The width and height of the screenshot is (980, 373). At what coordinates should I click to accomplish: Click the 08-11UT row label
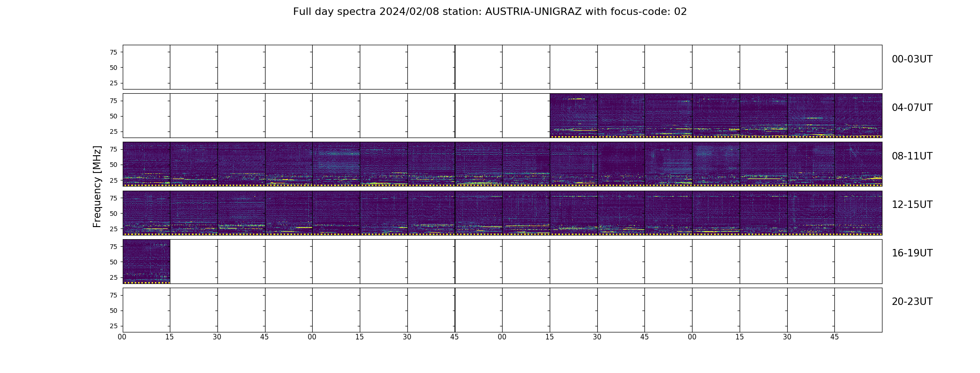(x=911, y=156)
